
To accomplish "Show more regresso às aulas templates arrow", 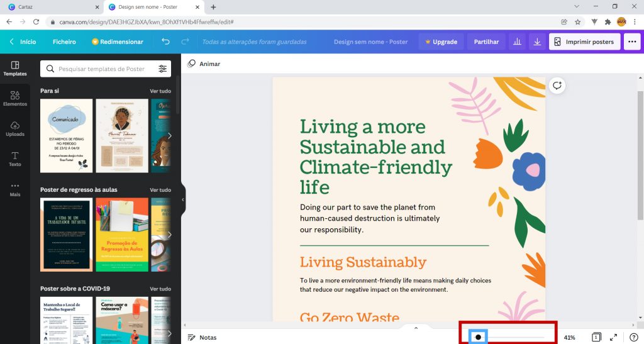I will (169, 235).
